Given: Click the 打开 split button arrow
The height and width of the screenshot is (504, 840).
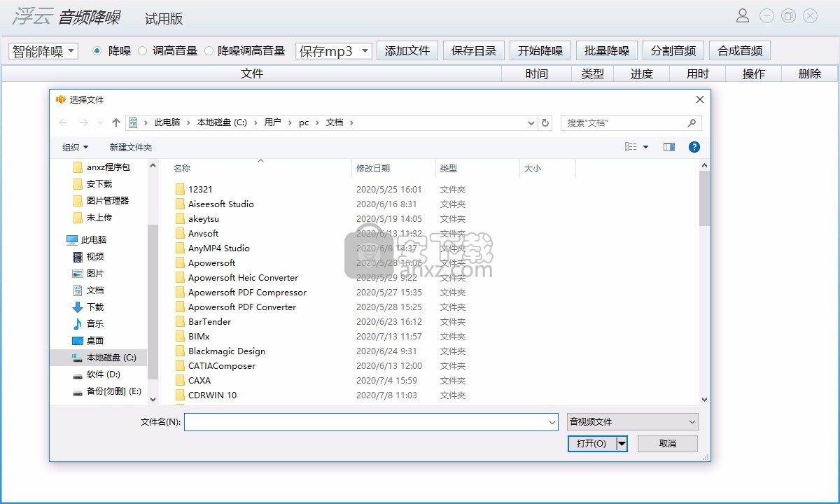Looking at the screenshot, I should (621, 443).
